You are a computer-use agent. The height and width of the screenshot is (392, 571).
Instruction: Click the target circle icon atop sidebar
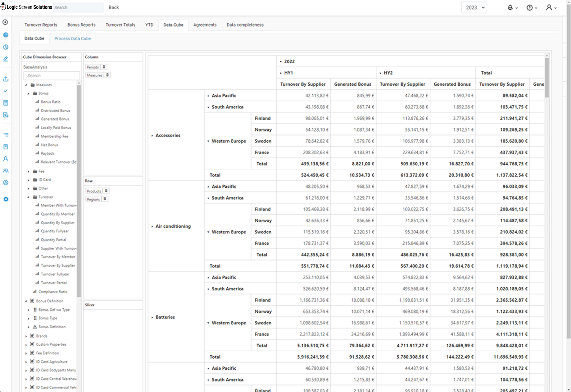pos(5,22)
